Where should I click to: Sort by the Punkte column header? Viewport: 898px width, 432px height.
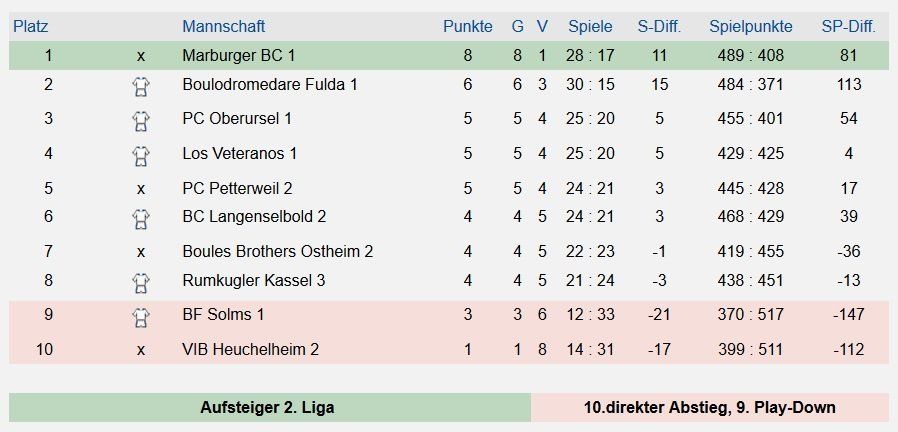468,27
